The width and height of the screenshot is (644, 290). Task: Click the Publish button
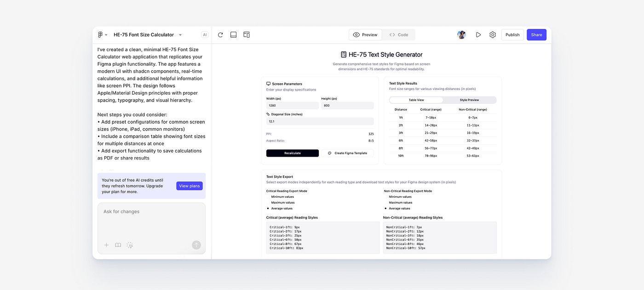pos(512,35)
